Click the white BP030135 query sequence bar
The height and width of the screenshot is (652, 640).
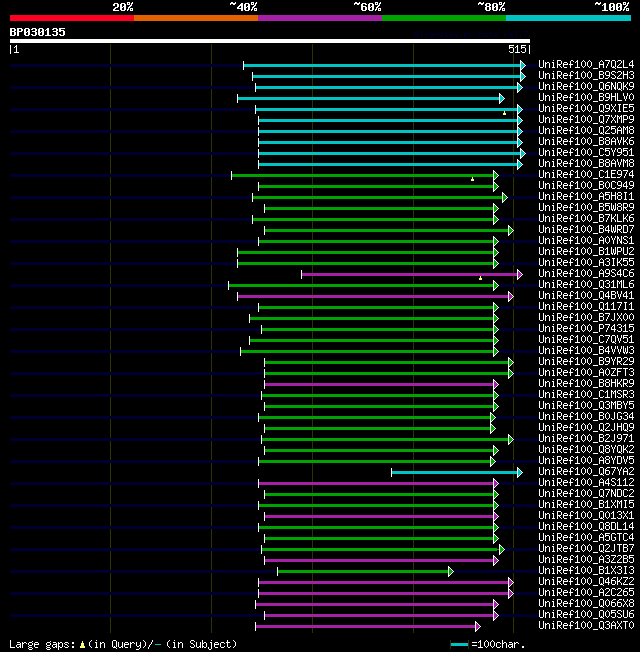[x=270, y=41]
